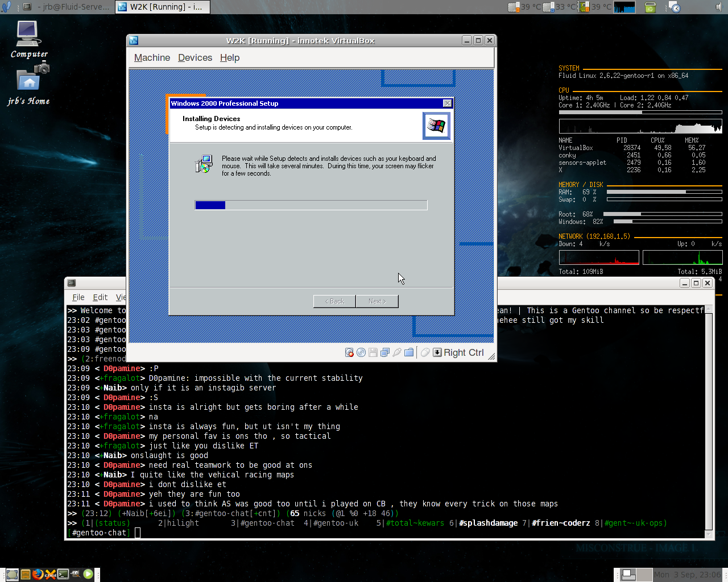This screenshot has width=728, height=582.
Task: Launch the X-Chat icon in bottom panel
Action: point(50,574)
